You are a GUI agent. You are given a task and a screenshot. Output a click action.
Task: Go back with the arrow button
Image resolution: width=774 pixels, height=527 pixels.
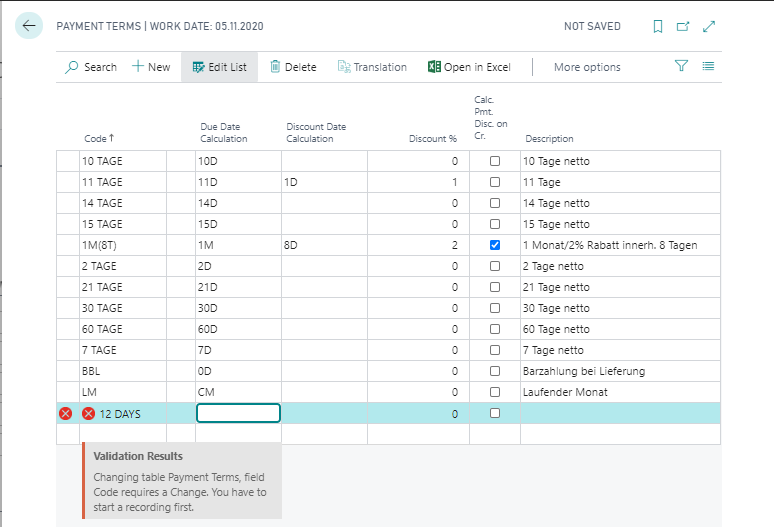(x=29, y=26)
